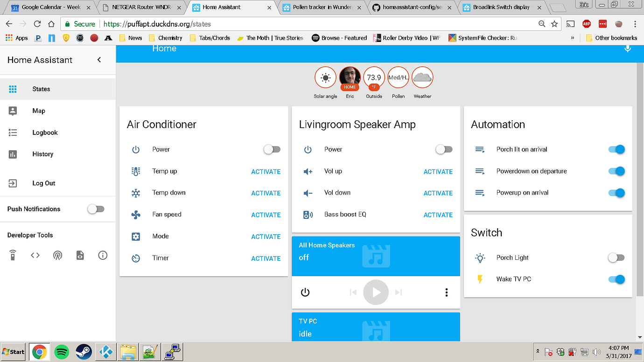Viewport: 644px width, 362px height.
Task: Bookmark this page with the star icon
Action: [554, 24]
